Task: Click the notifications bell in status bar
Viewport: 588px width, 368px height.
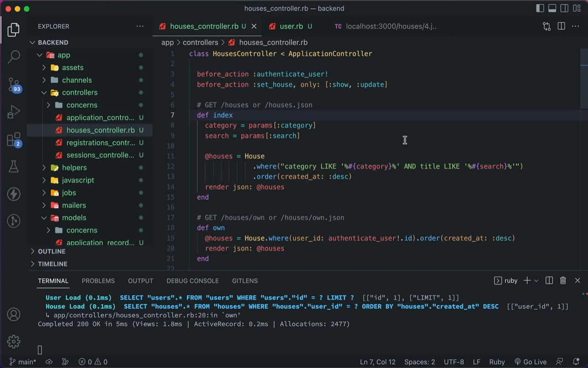Action: coord(576,362)
